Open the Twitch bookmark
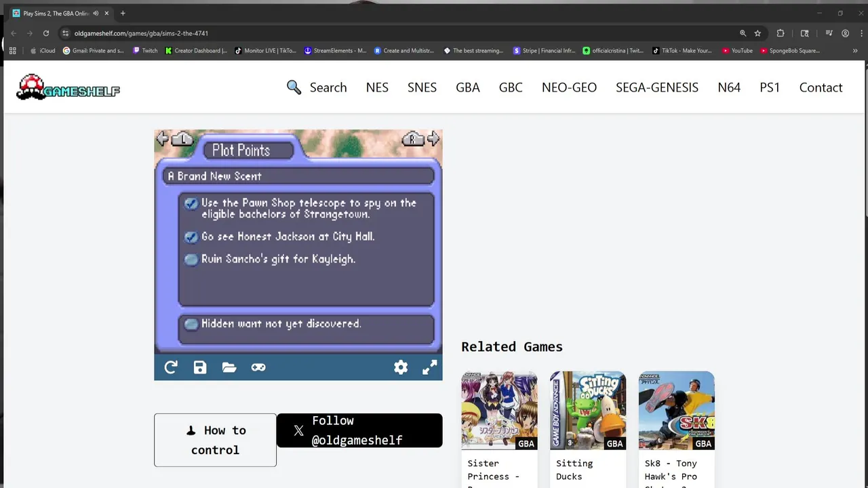The width and height of the screenshot is (868, 488). point(145,51)
